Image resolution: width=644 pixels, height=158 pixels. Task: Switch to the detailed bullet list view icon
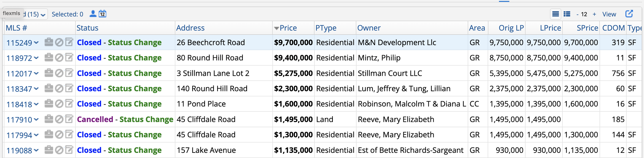[567, 14]
